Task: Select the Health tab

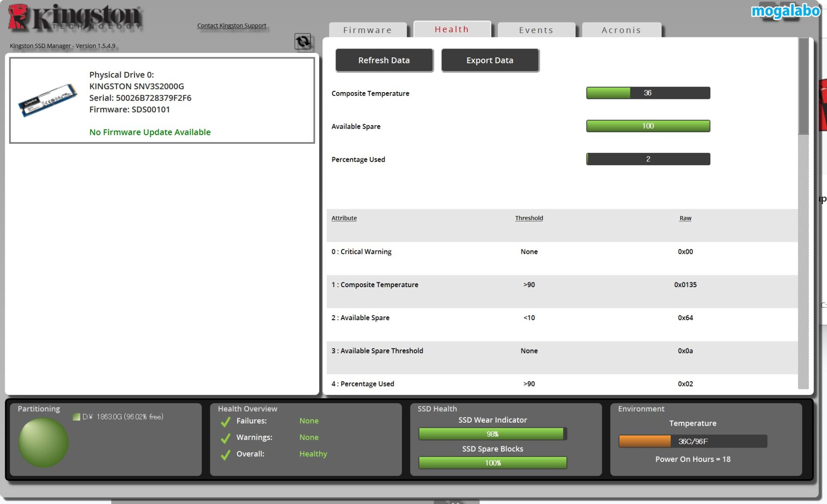Action: pos(451,29)
